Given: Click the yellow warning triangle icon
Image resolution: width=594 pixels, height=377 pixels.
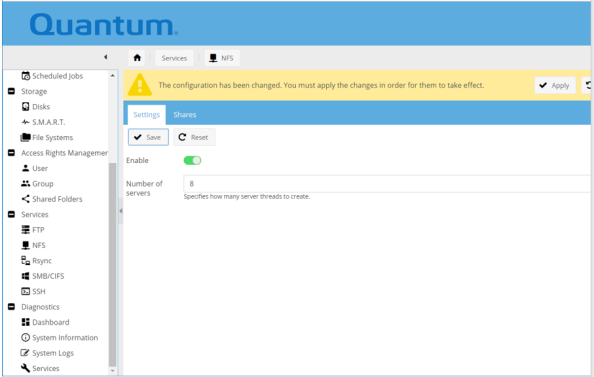Looking at the screenshot, I should point(140,85).
